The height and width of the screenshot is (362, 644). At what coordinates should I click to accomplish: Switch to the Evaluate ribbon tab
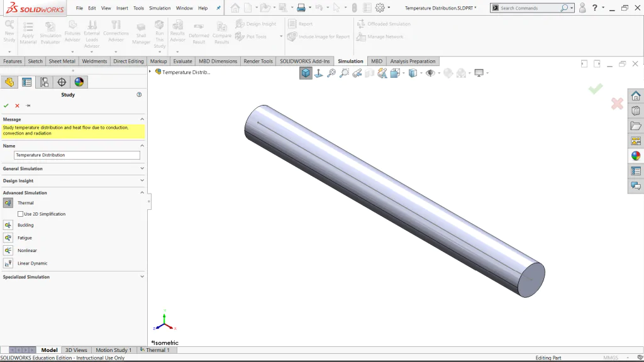pyautogui.click(x=182, y=61)
